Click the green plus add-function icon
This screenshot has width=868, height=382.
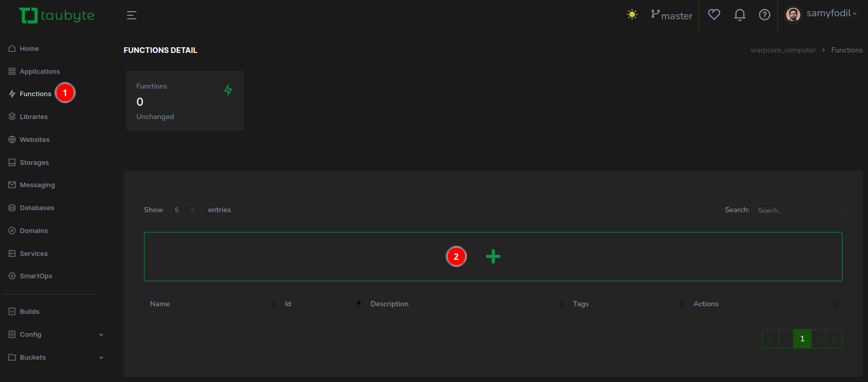click(x=493, y=256)
